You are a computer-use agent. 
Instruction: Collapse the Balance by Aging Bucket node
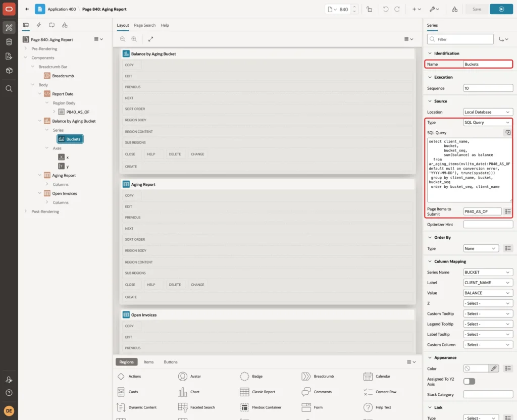39,121
